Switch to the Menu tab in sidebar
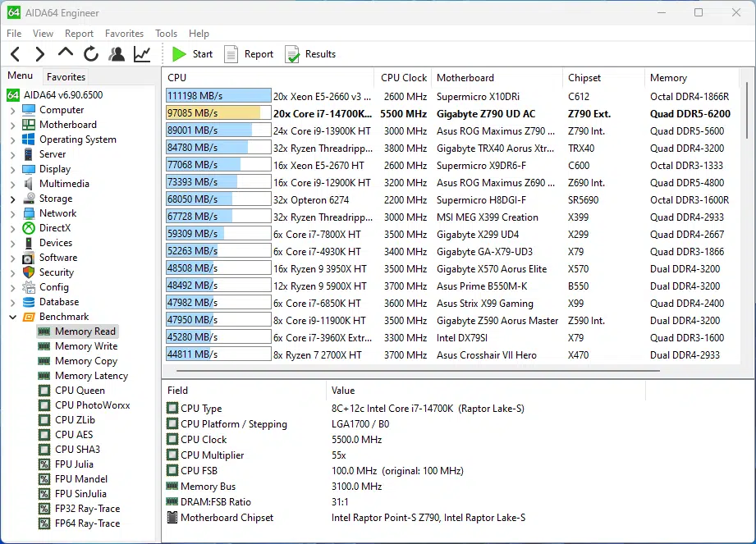Screen dimensions: 756x544 pyautogui.click(x=21, y=75)
